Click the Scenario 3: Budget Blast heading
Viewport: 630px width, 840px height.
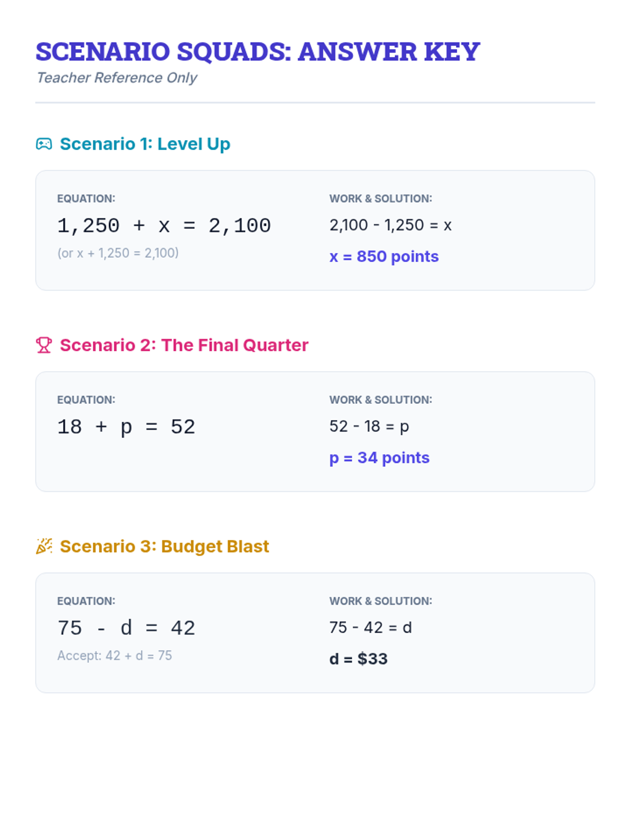pos(164,546)
